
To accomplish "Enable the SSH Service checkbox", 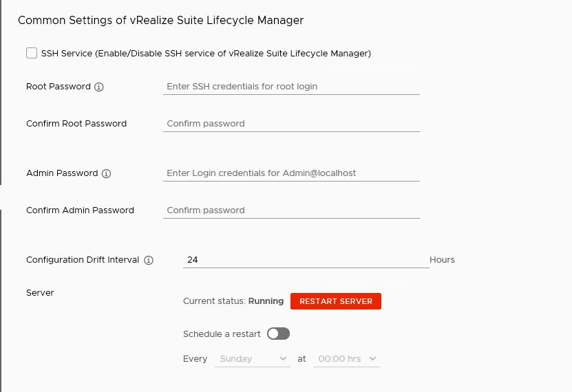I will pos(32,53).
